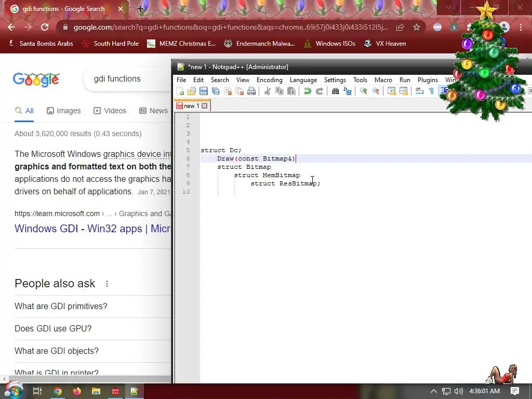Image resolution: width=532 pixels, height=399 pixels.
Task: Click 'struct MemBitmap' on line 8
Action: point(267,175)
